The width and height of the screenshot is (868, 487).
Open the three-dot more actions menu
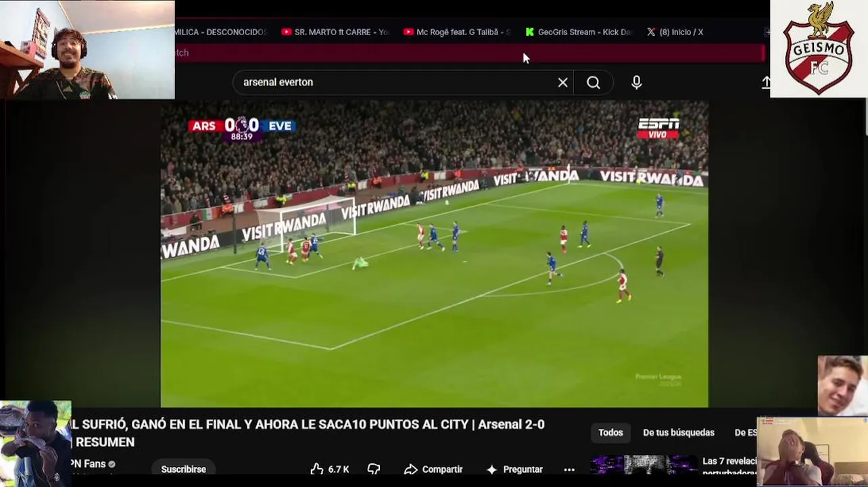pyautogui.click(x=569, y=469)
